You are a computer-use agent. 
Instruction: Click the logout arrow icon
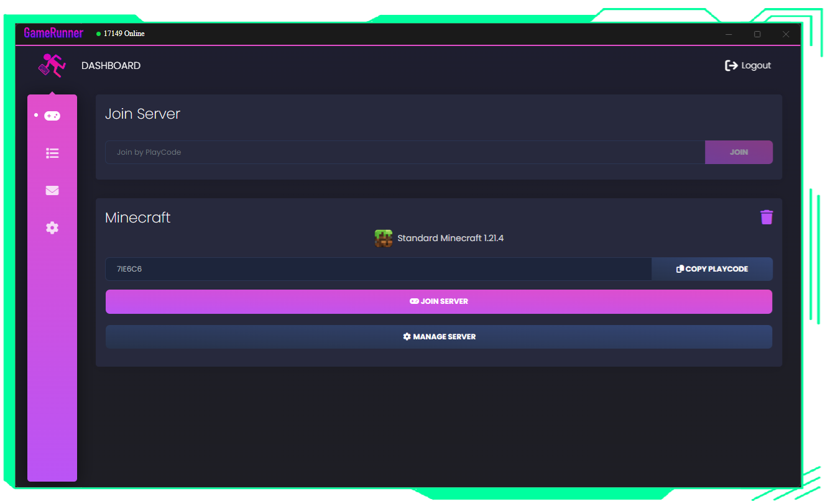click(x=731, y=65)
